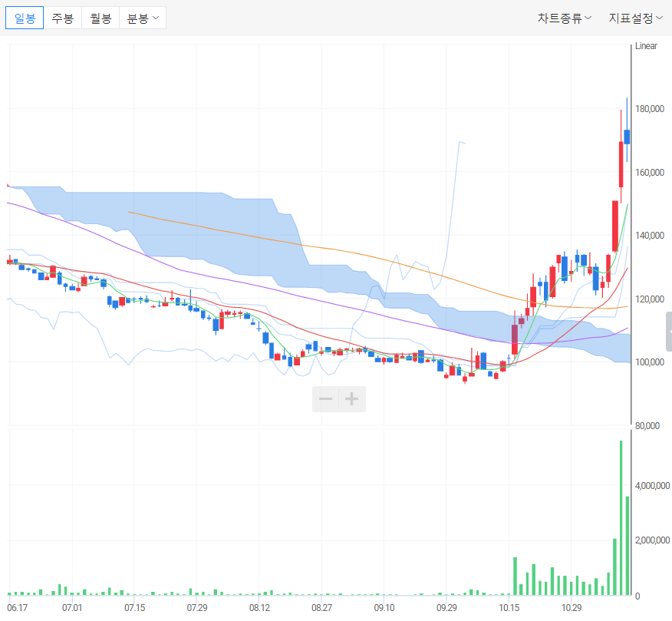Click the 07.01 date axis label
This screenshot has width=672, height=621.
[x=72, y=608]
